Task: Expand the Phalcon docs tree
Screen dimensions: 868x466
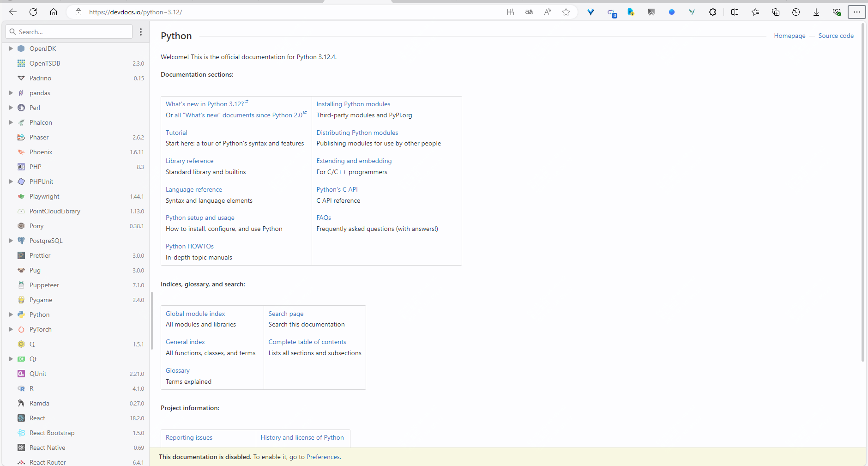Action: (x=11, y=122)
